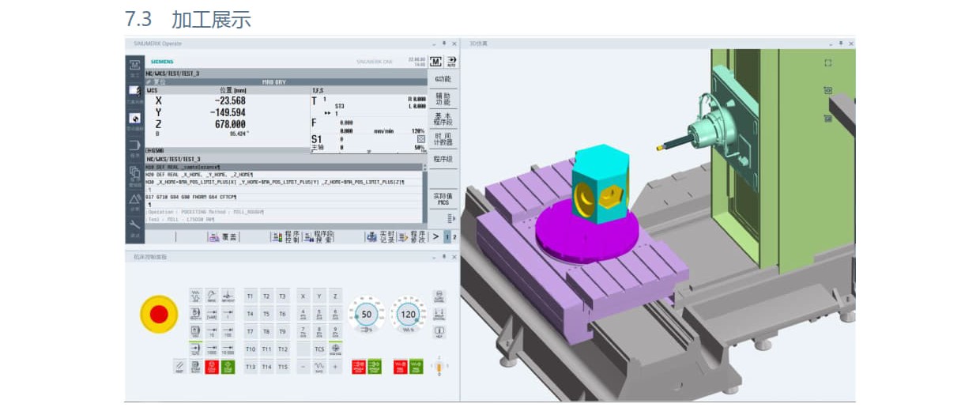Open the 3D simulation panel dropdown arrow
This screenshot has height=415, width=980.
click(x=830, y=43)
